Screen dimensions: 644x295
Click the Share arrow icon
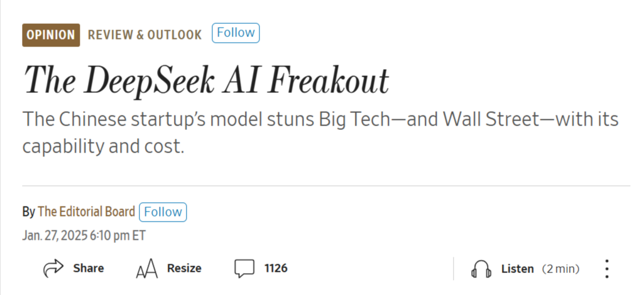(53, 269)
